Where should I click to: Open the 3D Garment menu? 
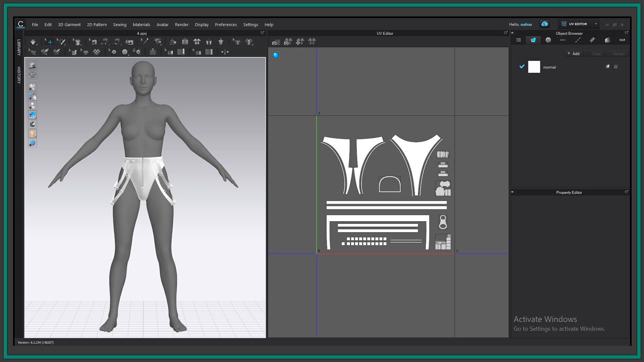69,24
